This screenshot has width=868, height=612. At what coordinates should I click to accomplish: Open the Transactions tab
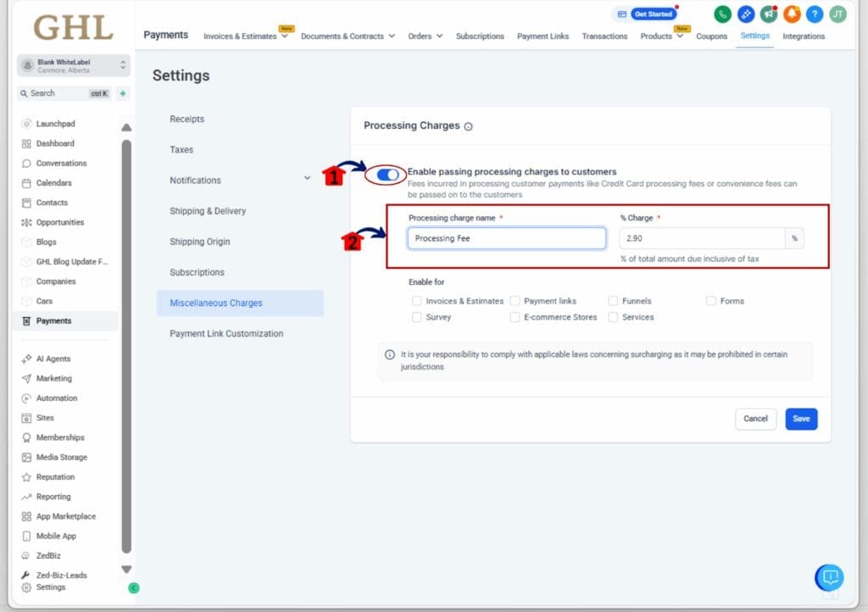click(604, 36)
